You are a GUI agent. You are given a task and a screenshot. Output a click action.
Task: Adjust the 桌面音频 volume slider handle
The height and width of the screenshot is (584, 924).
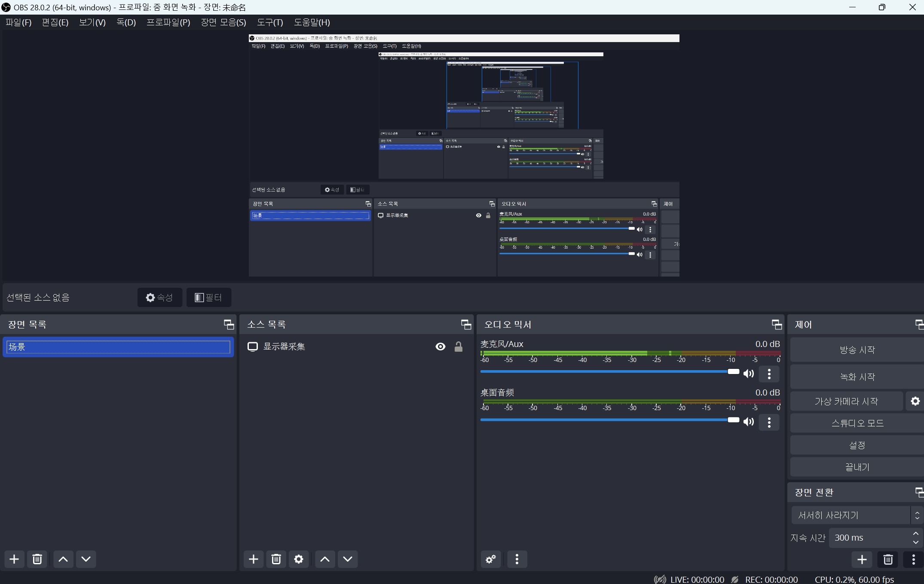click(734, 420)
